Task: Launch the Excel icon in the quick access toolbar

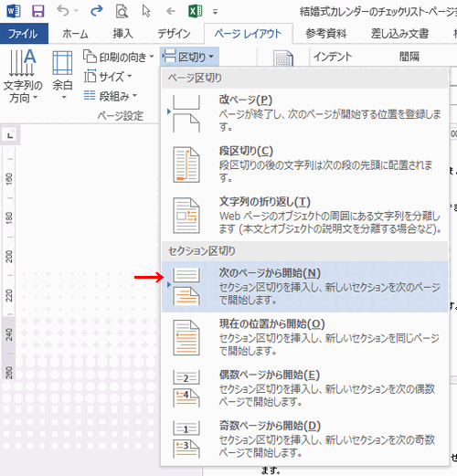Action: click(196, 12)
